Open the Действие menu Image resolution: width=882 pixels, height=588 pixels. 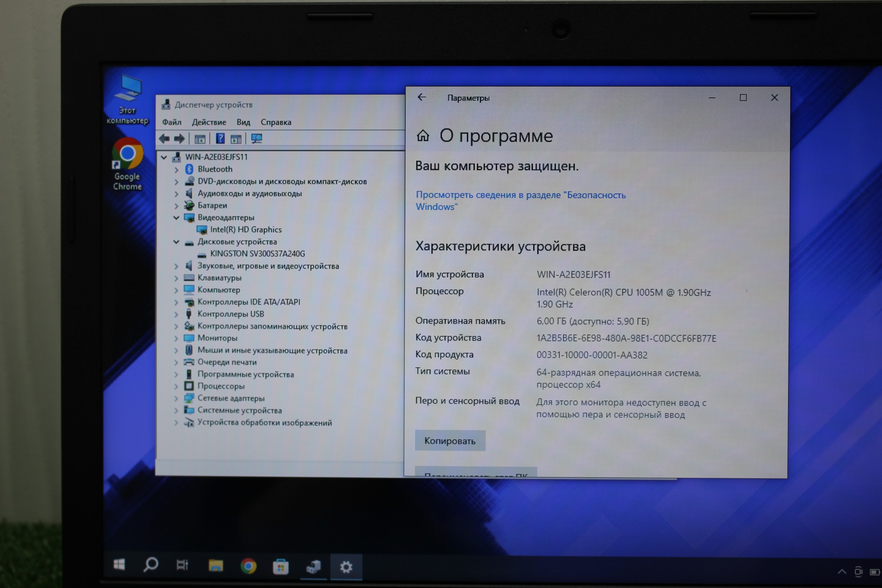[x=209, y=122]
